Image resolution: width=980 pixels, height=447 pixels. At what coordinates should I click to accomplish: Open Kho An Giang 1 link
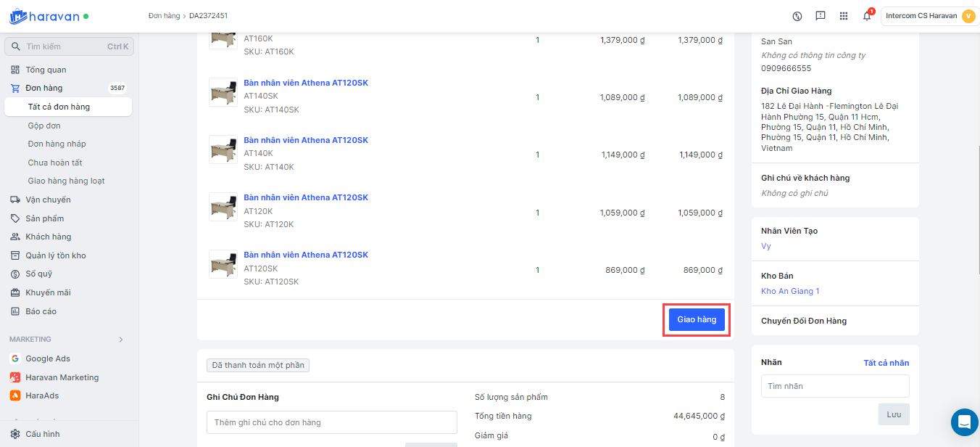[x=790, y=291]
